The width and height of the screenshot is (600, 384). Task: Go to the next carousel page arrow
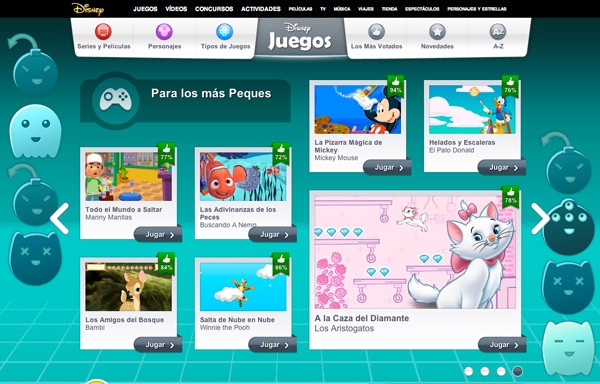(540, 219)
